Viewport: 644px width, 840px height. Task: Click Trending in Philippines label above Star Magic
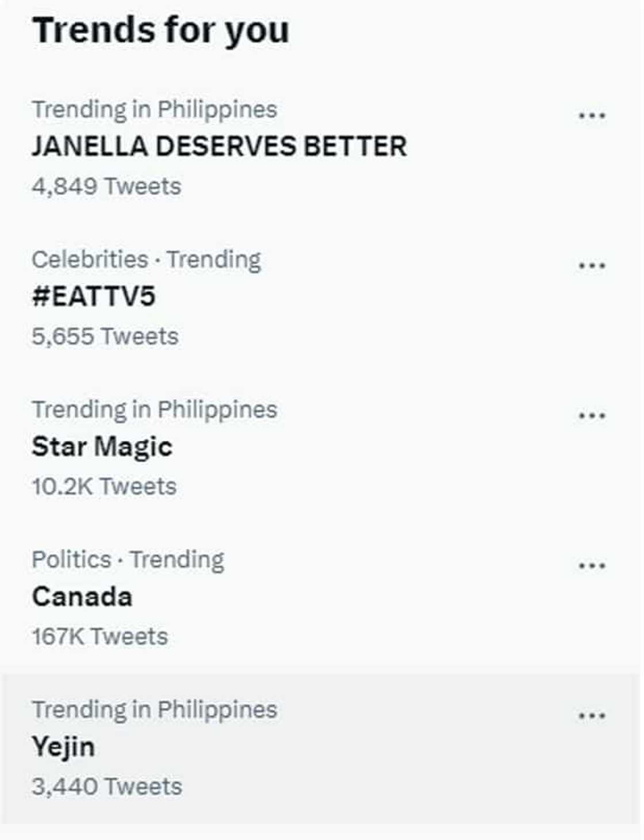point(154,410)
